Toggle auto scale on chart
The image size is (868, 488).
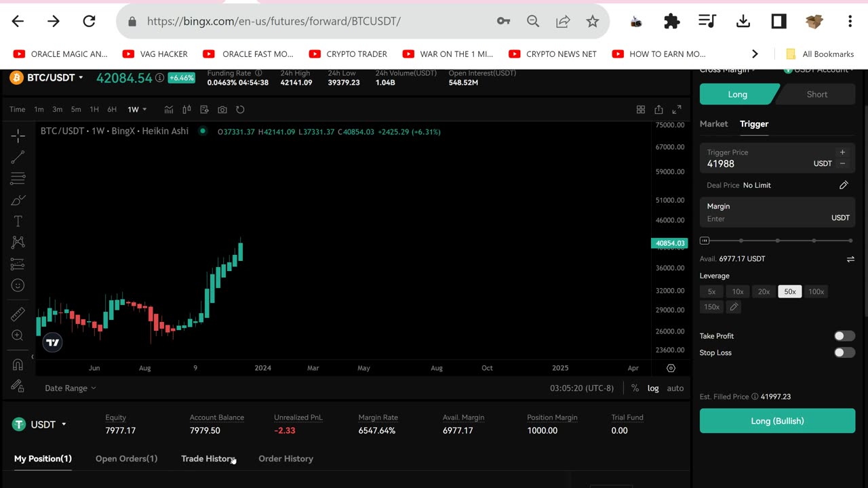pyautogui.click(x=675, y=388)
